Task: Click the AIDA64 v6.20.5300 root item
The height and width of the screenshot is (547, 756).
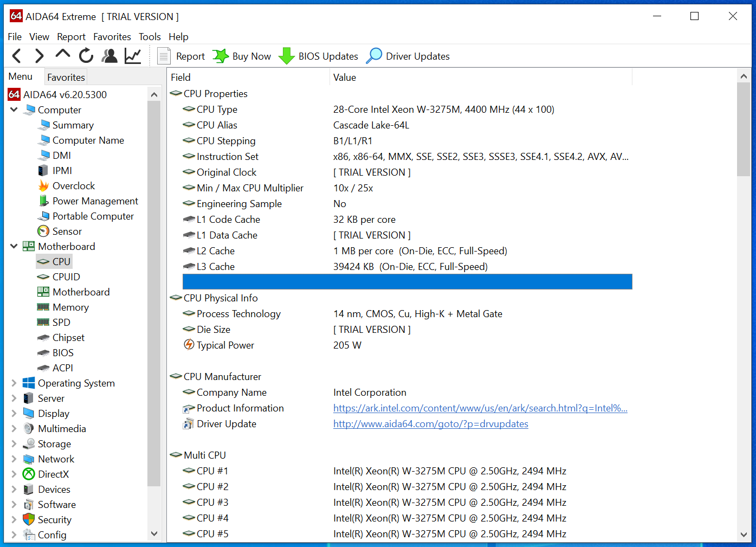Action: (57, 94)
